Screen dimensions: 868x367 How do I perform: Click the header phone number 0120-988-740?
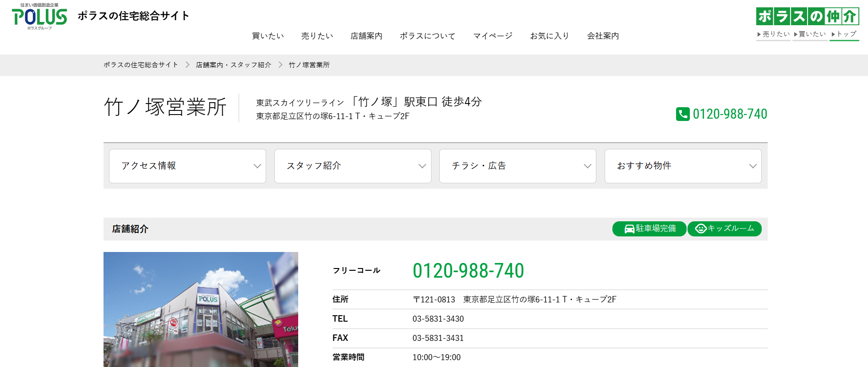pyautogui.click(x=730, y=114)
